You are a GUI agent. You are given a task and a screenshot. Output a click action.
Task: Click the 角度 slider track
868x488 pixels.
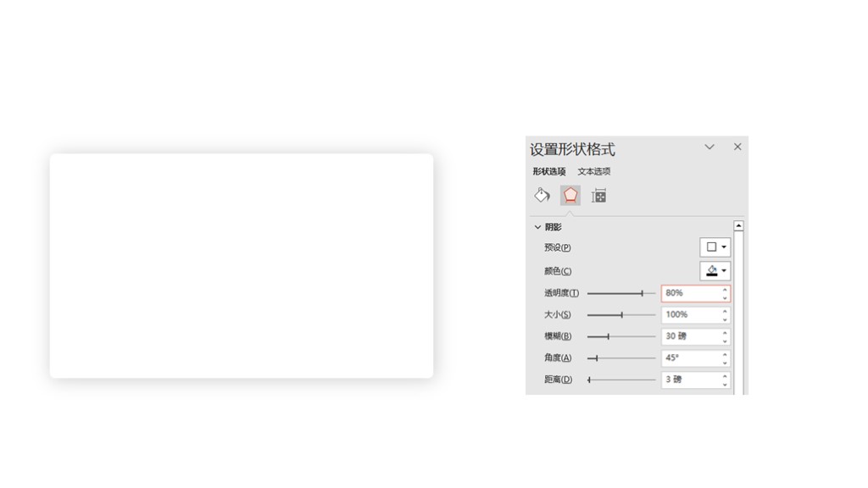(621, 358)
